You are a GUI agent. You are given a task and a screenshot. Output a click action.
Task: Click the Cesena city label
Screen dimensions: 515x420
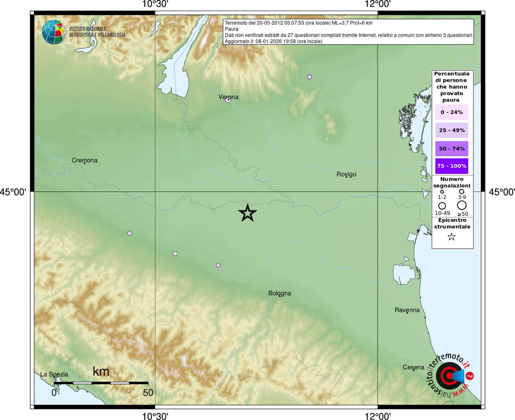coord(414,367)
